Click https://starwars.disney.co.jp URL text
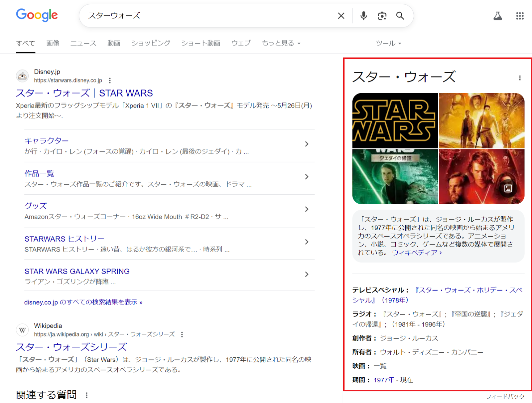This screenshot has width=532, height=403. [68, 81]
